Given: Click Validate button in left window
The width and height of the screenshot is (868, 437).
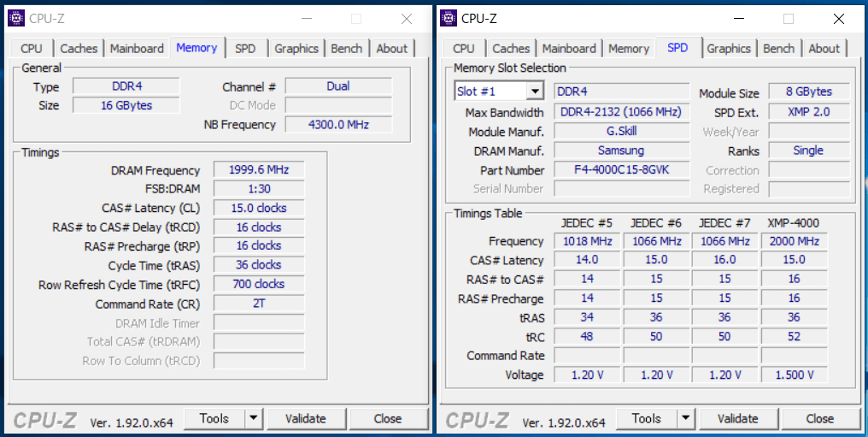Looking at the screenshot, I should tap(306, 419).
